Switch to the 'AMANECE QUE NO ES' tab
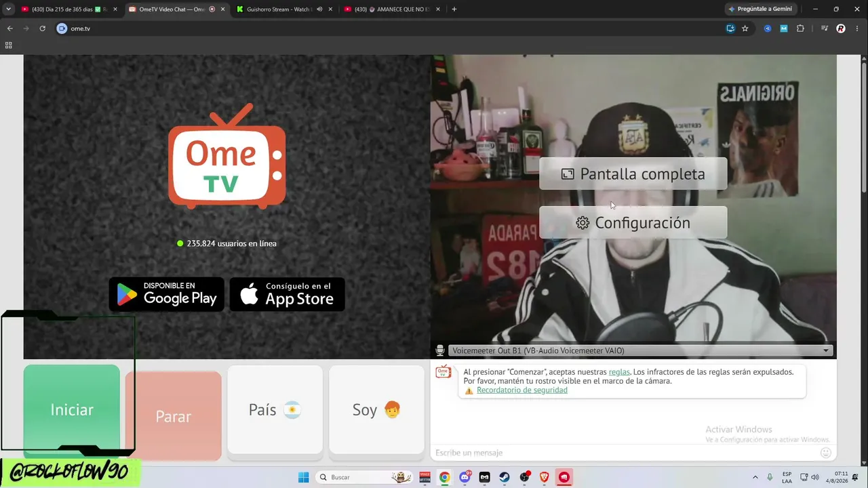 [x=392, y=9]
